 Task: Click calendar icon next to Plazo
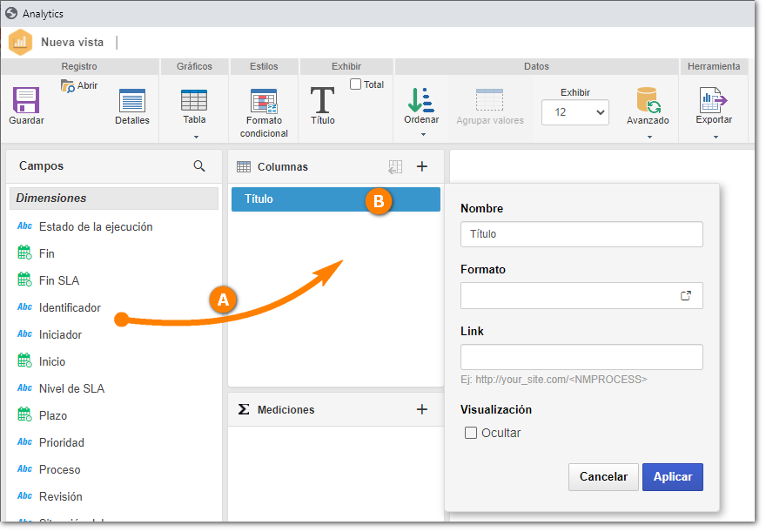coord(24,414)
